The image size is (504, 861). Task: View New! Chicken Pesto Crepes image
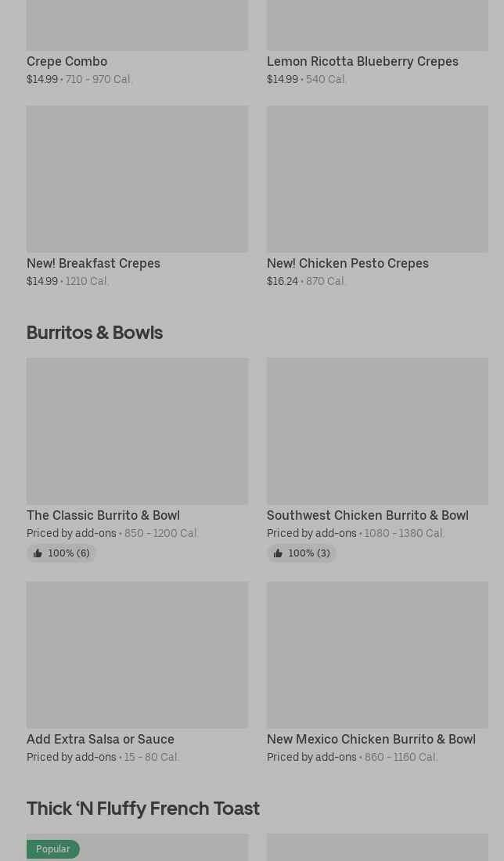click(x=377, y=179)
